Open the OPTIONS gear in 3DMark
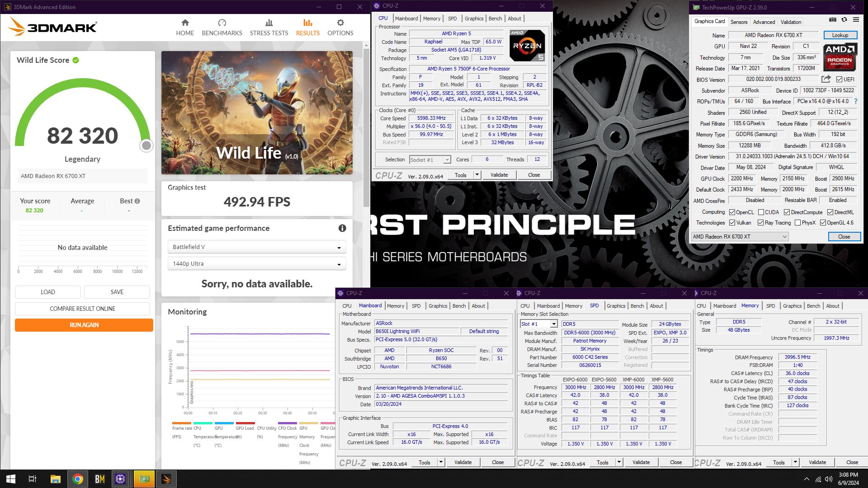Viewport: 868px width, 488px height. pyautogui.click(x=340, y=23)
